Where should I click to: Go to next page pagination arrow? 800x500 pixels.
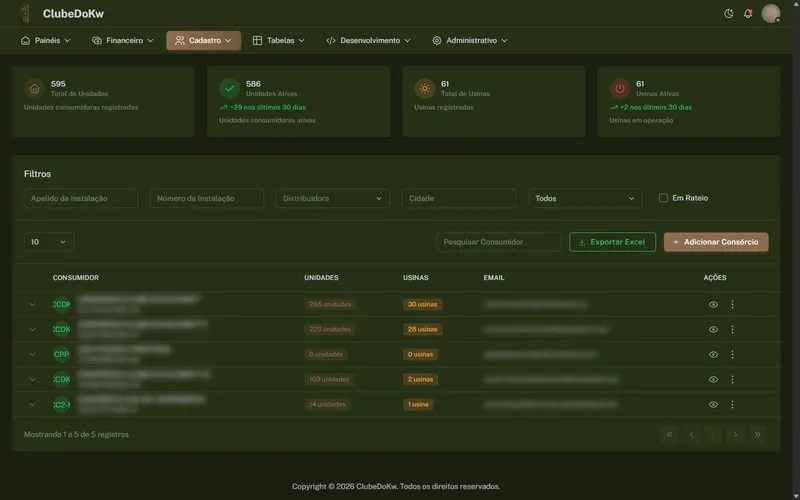point(735,435)
